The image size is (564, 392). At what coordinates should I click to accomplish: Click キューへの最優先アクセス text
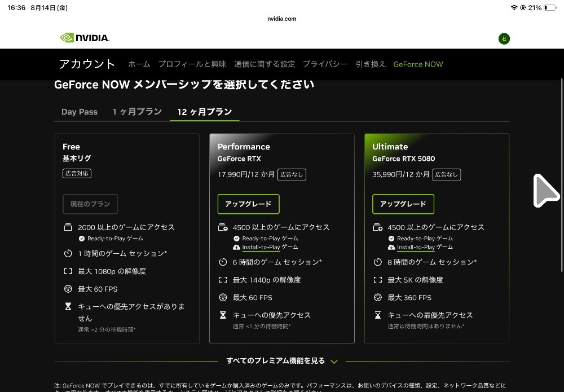click(430, 315)
